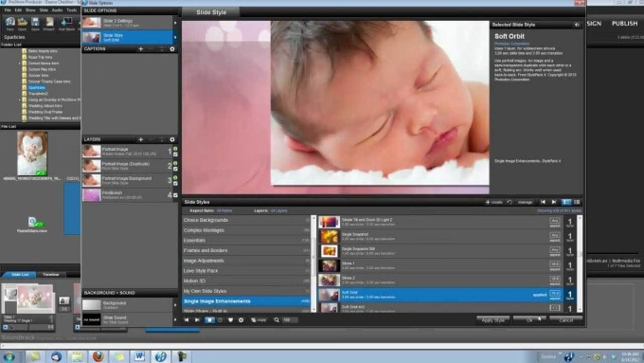Click green indicator on Portrait Image Background layer
Screen dimensions: 644x363
pos(175,177)
